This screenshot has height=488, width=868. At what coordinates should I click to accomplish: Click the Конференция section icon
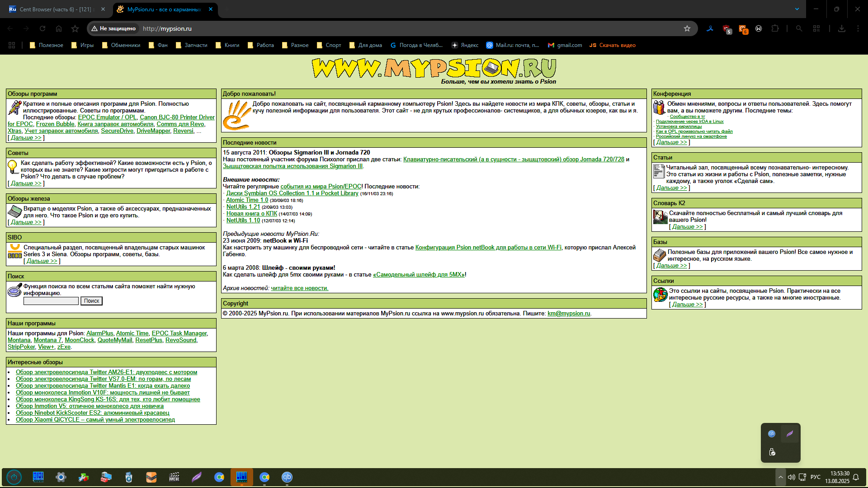(x=660, y=107)
